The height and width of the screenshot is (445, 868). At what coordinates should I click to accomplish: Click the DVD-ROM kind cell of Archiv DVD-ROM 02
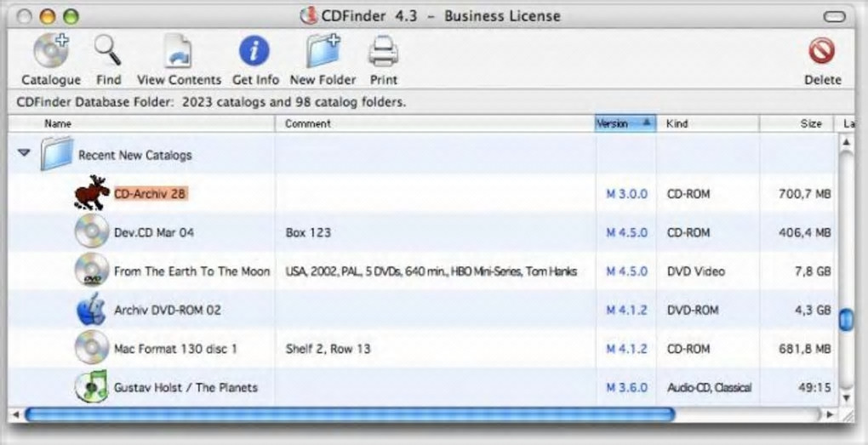click(x=693, y=310)
